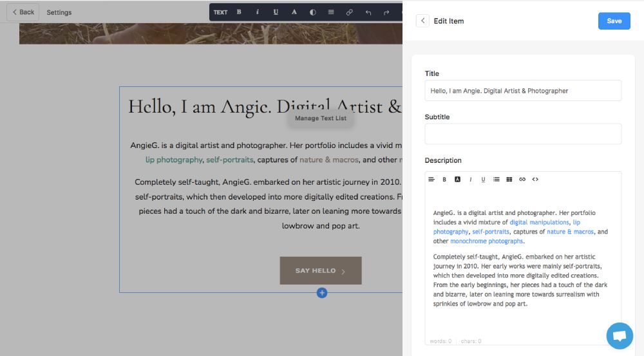
Task: Save the edited item
Action: (x=614, y=21)
